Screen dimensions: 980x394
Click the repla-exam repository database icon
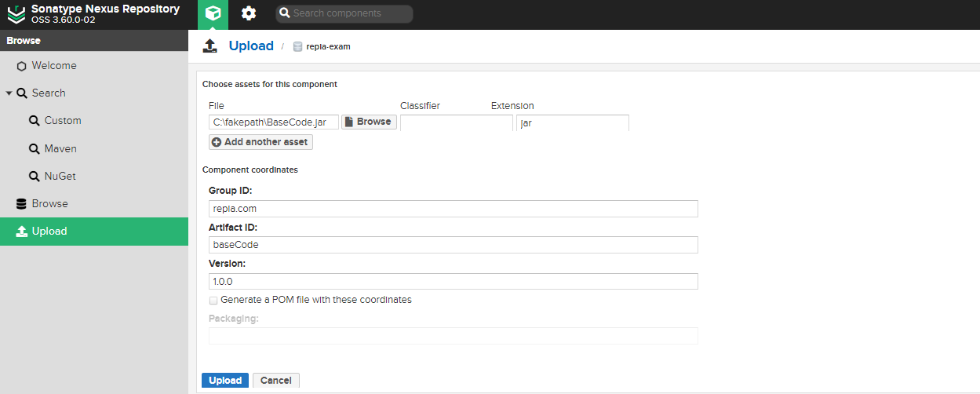(297, 47)
